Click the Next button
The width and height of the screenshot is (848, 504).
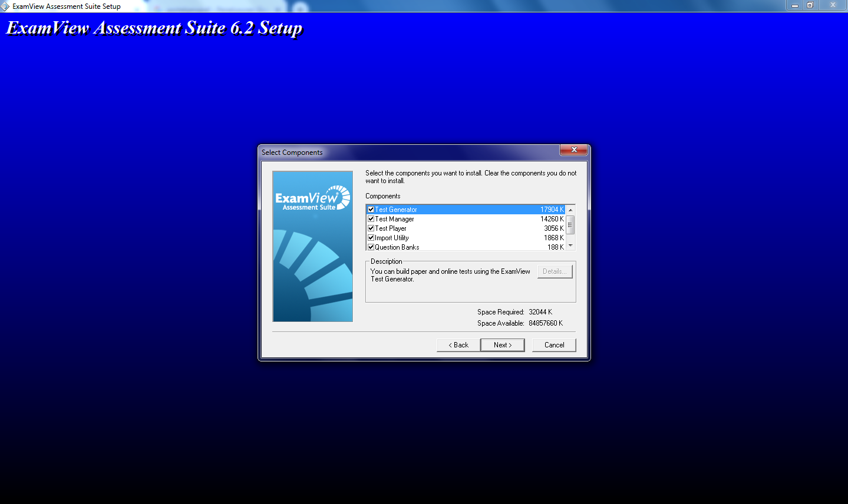[503, 345]
